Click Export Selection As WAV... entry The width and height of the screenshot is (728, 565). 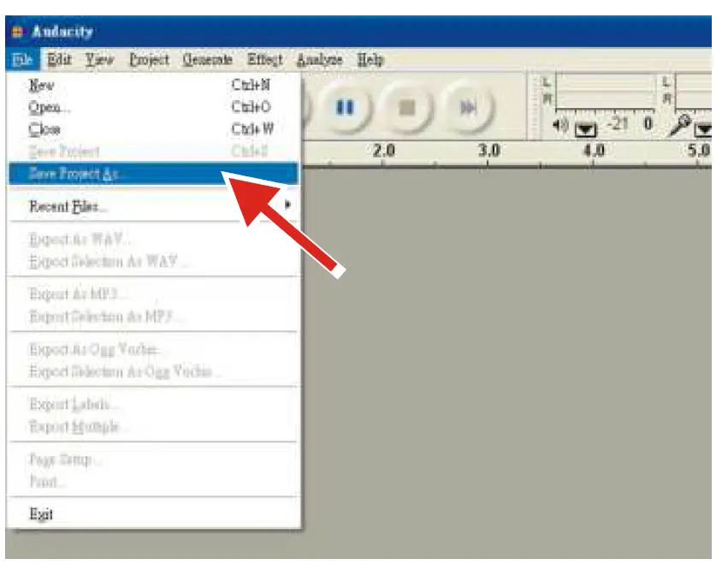pyautogui.click(x=153, y=262)
